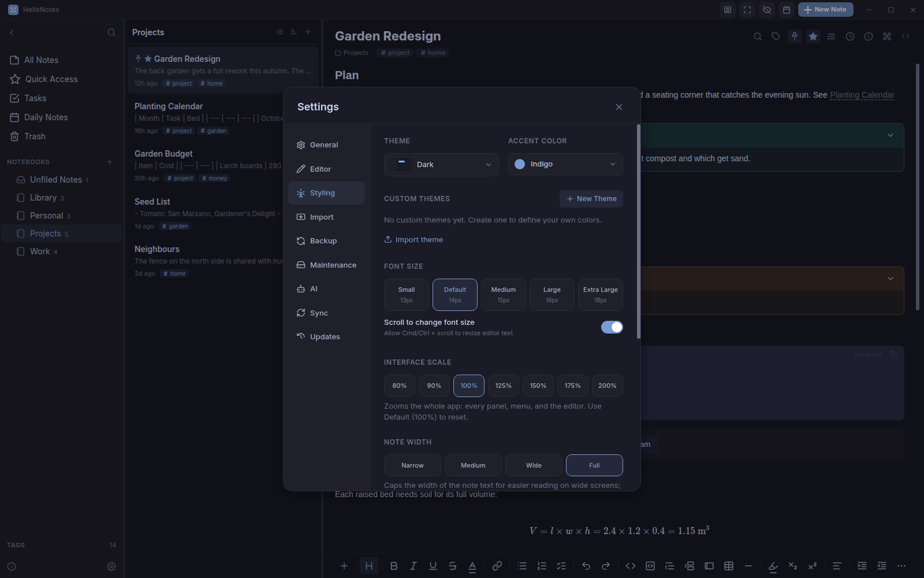
Task: Click the underline formatting icon
Action: [x=433, y=566]
